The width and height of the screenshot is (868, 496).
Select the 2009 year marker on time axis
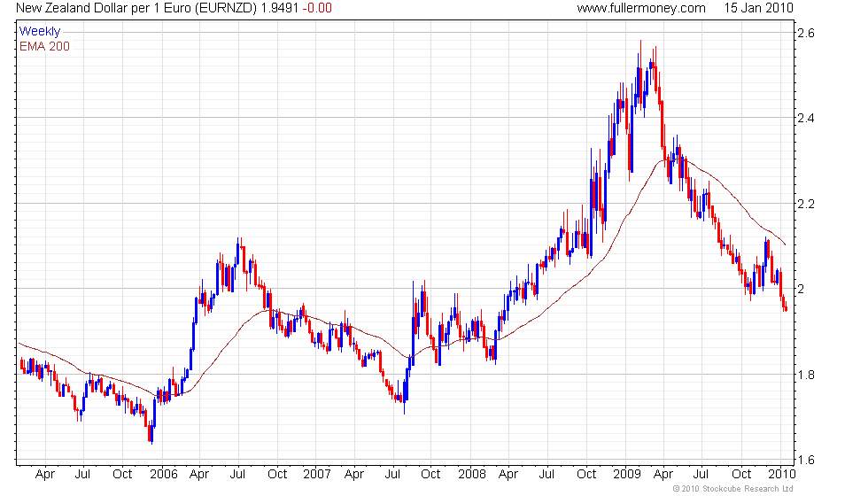point(626,475)
